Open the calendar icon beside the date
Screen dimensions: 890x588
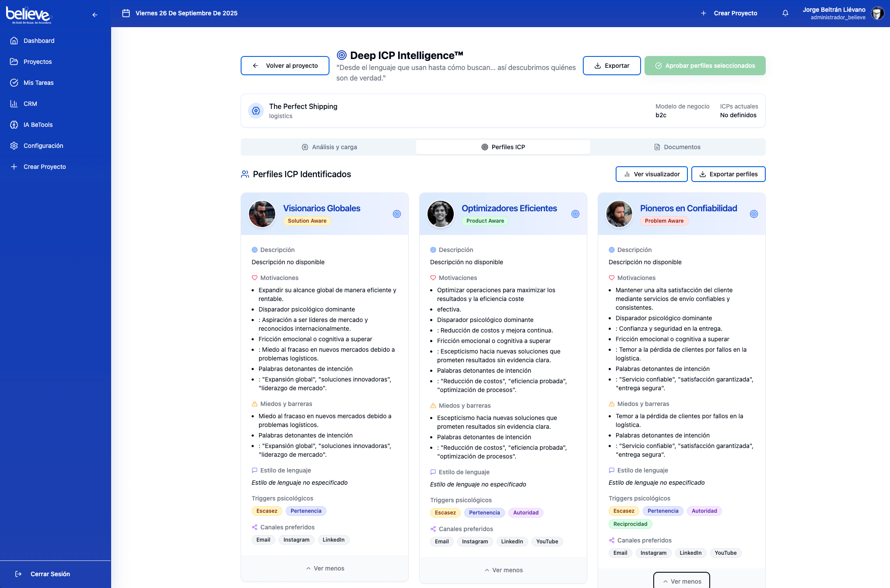126,13
